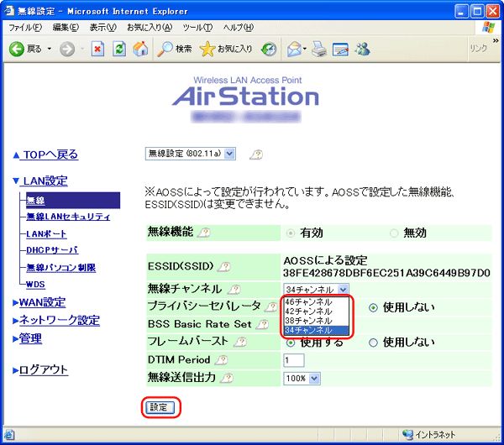Click the DTIM Period input field
Image resolution: width=504 pixels, height=445 pixels.
click(294, 360)
